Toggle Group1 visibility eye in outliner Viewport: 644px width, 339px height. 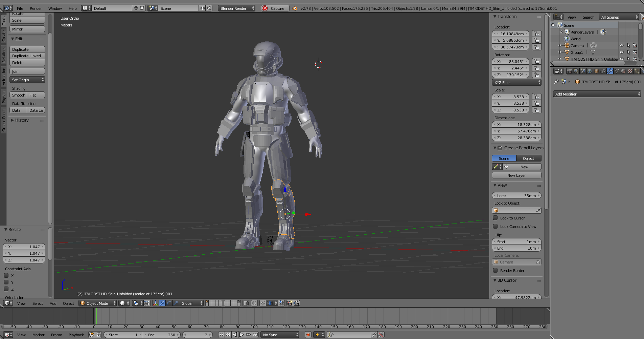(x=622, y=52)
